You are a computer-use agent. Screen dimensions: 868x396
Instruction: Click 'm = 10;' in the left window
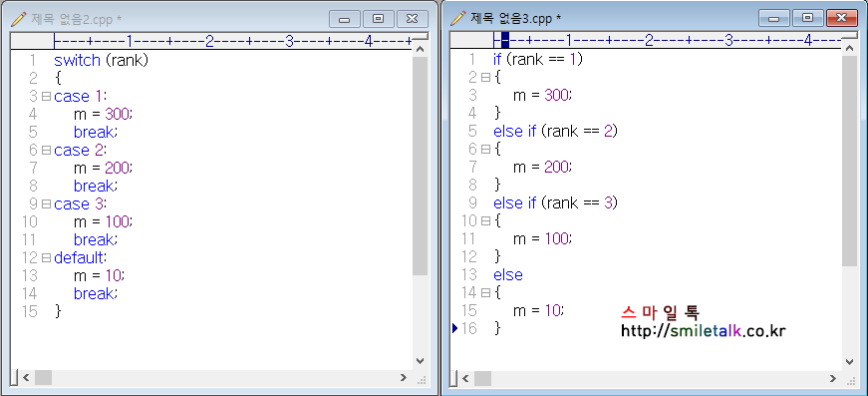click(100, 276)
